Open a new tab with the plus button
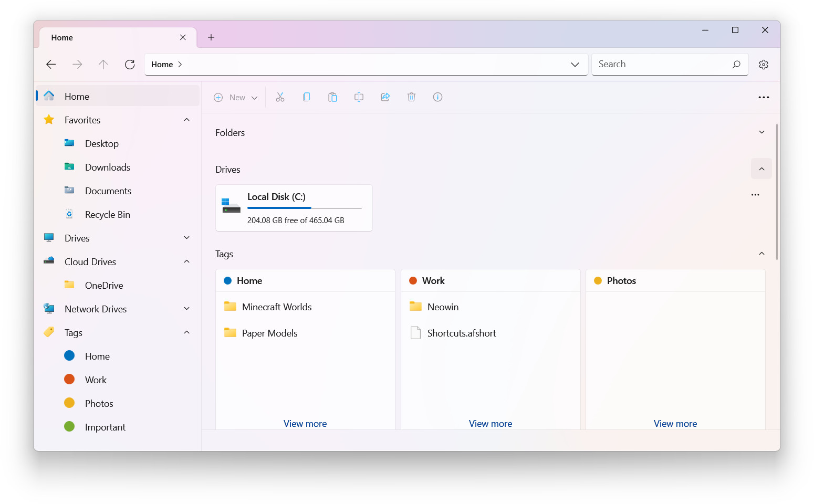The height and width of the screenshot is (504, 814). pos(211,37)
